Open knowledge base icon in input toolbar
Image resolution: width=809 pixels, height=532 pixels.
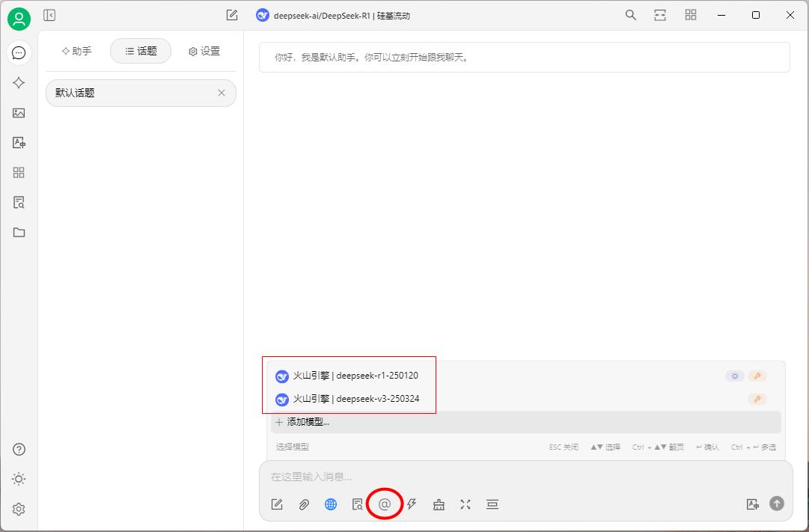coord(358,504)
